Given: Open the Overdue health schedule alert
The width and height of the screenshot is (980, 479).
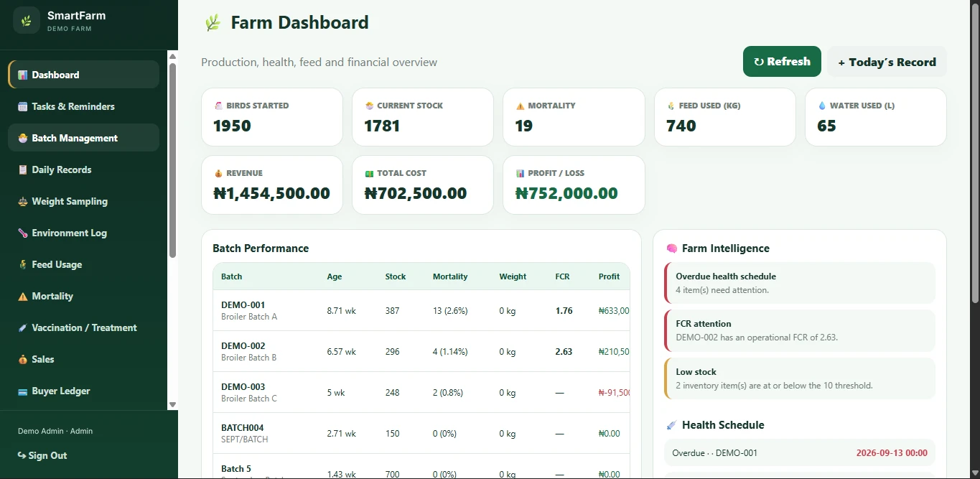Looking at the screenshot, I should [x=801, y=283].
